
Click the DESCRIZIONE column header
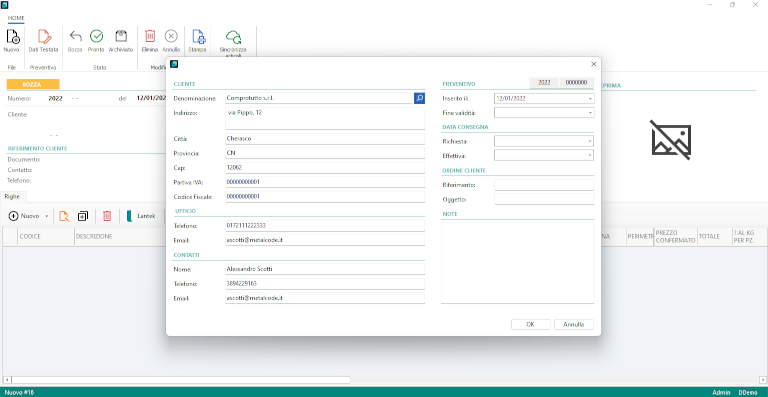(120, 236)
